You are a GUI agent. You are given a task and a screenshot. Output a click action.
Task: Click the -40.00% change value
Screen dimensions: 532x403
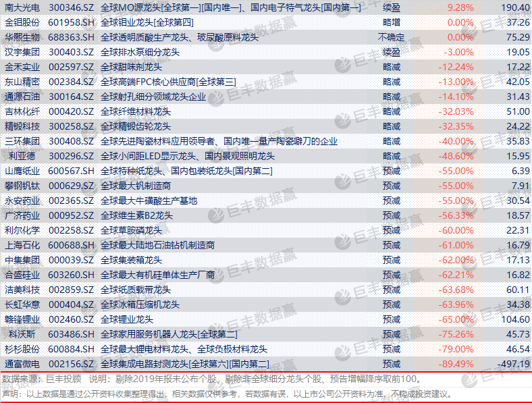456,141
